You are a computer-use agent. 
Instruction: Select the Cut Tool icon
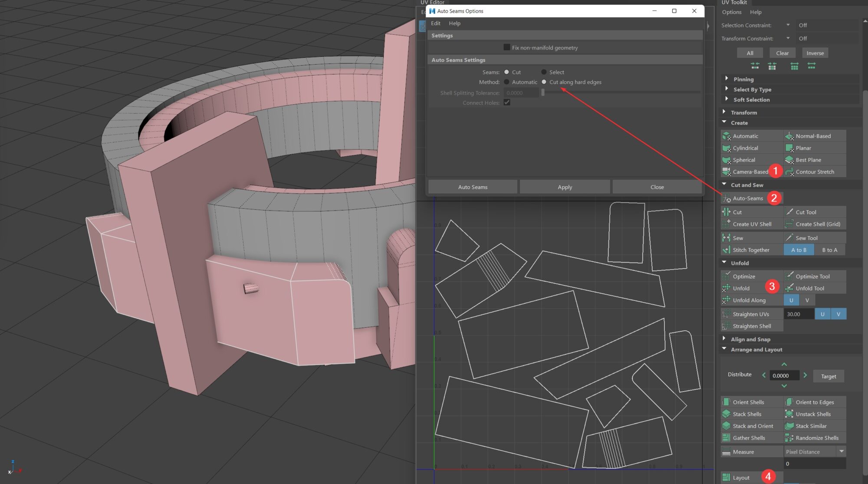click(789, 212)
